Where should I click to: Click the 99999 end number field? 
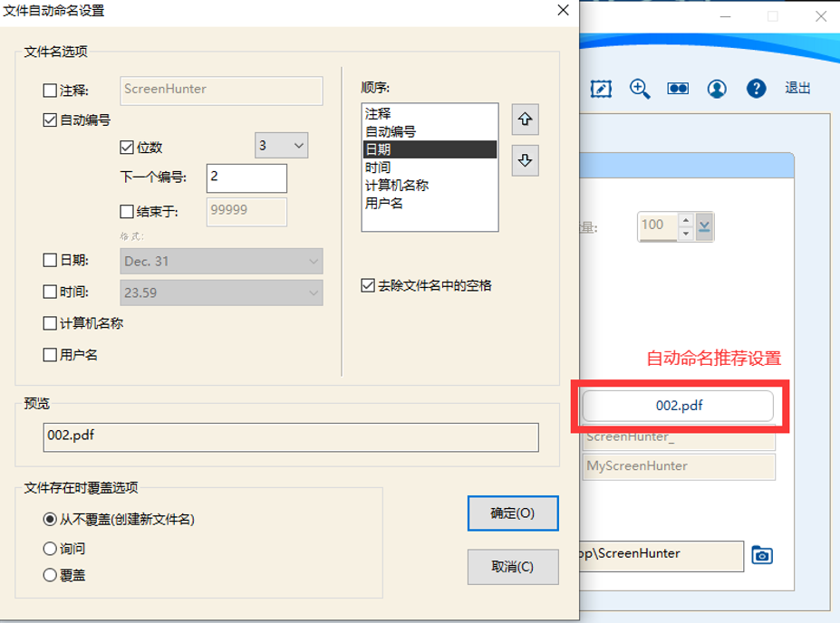[246, 212]
